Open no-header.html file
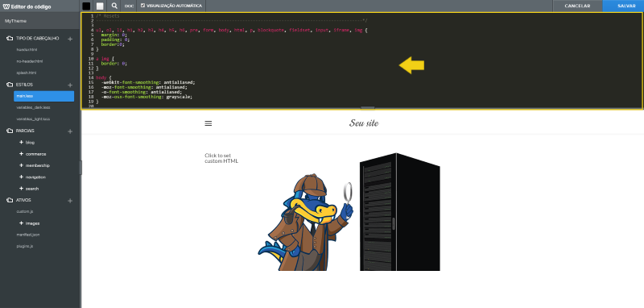 tap(30, 61)
